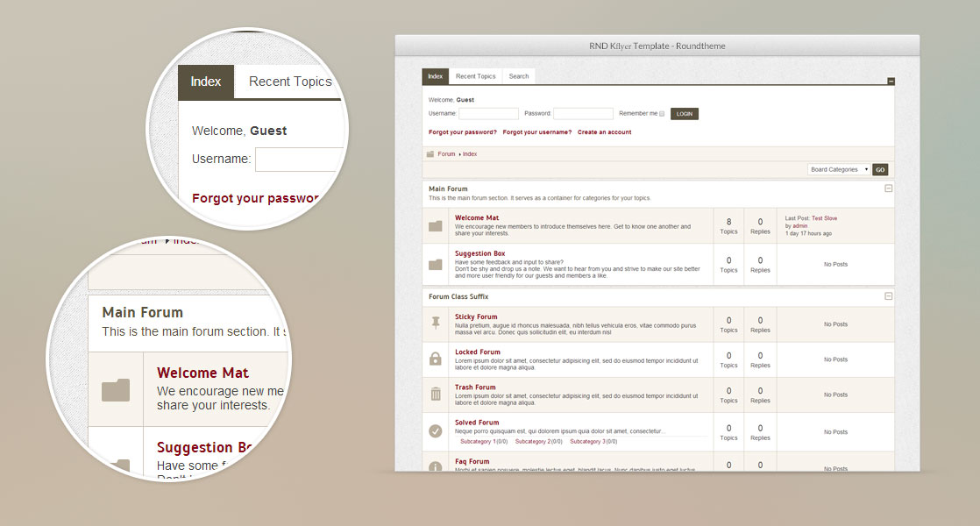The height and width of the screenshot is (526, 980).
Task: Click Username field in magnified circle
Action: [300, 160]
